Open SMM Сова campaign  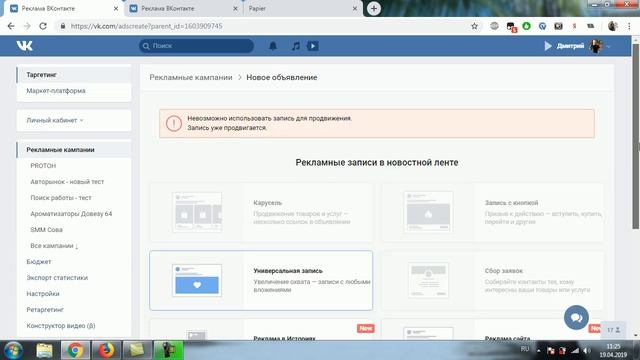[x=46, y=230]
